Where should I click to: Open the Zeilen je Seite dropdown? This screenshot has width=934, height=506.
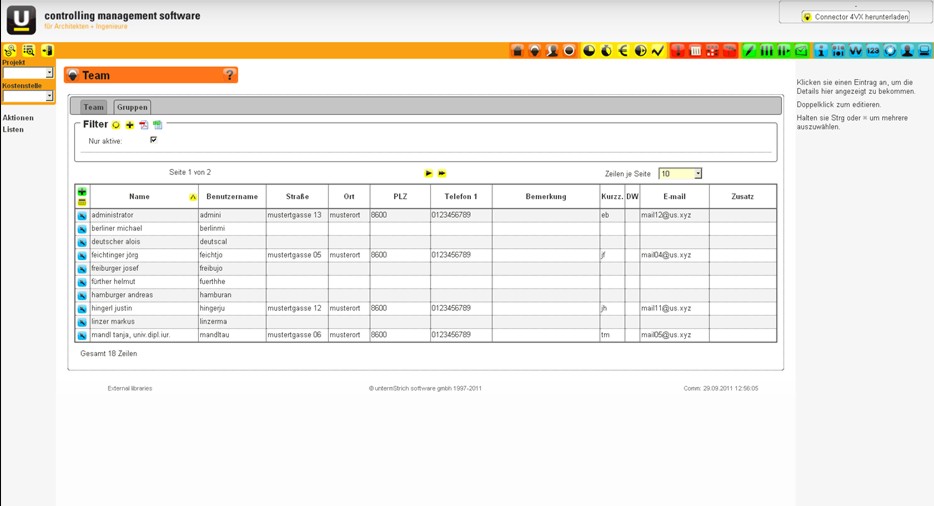click(680, 173)
